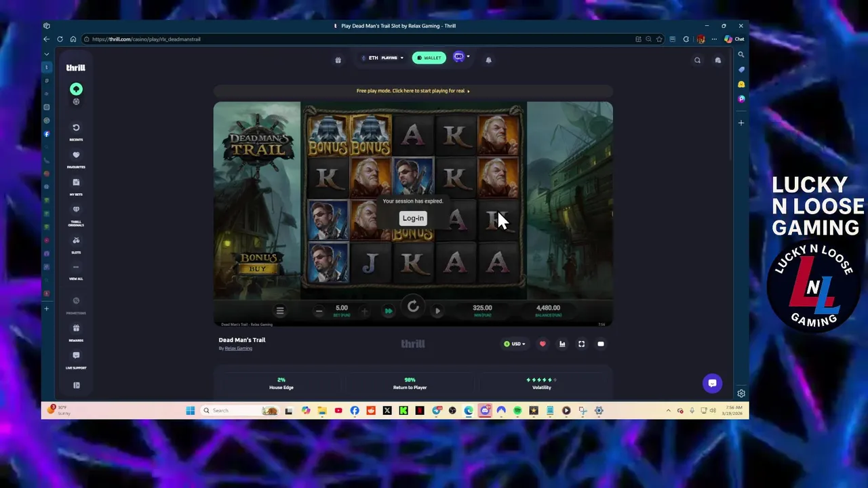The image size is (868, 488).
Task: Toggle the heart favourite for this game
Action: [542, 344]
